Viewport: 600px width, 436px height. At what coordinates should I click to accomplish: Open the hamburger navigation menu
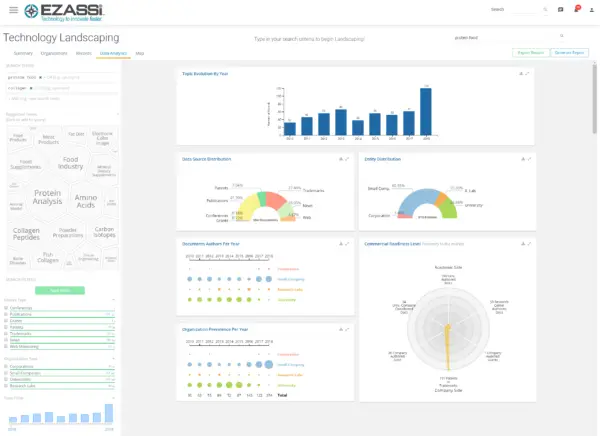[13, 10]
